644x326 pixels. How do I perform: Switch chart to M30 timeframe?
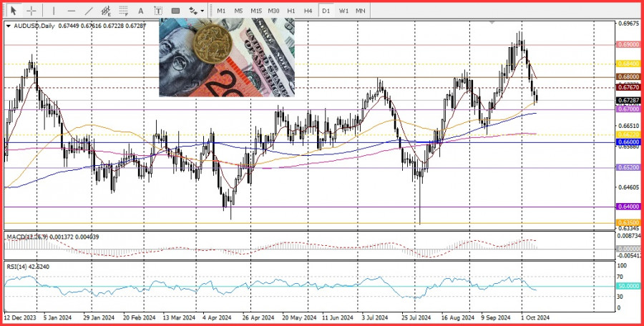(273, 11)
